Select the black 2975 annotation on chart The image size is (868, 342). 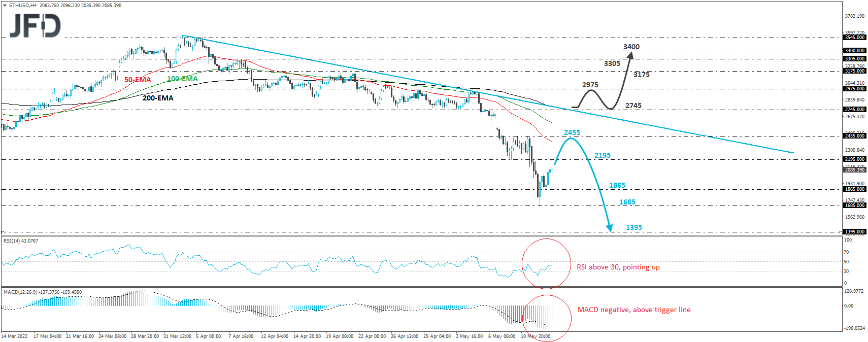pyautogui.click(x=590, y=85)
